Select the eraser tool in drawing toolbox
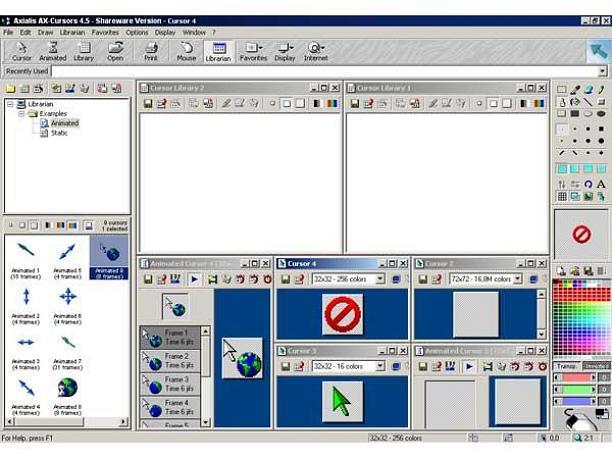Viewport: 612px width, 459px height. pos(588,89)
